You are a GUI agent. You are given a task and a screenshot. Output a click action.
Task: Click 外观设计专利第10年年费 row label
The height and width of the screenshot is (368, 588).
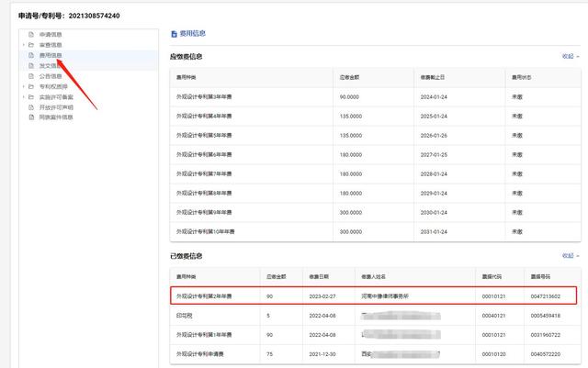206,232
